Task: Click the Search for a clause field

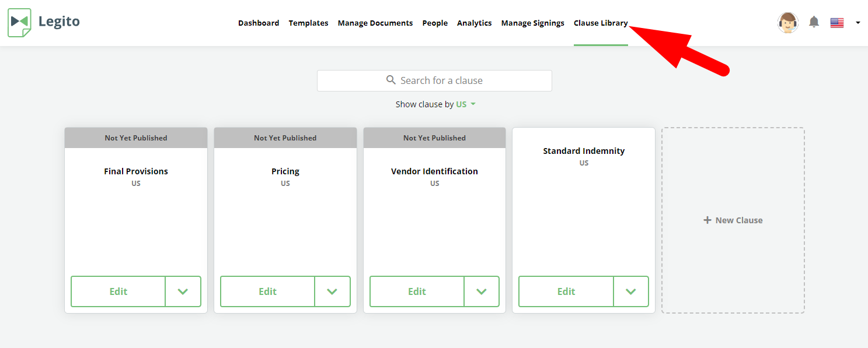Action: [434, 80]
